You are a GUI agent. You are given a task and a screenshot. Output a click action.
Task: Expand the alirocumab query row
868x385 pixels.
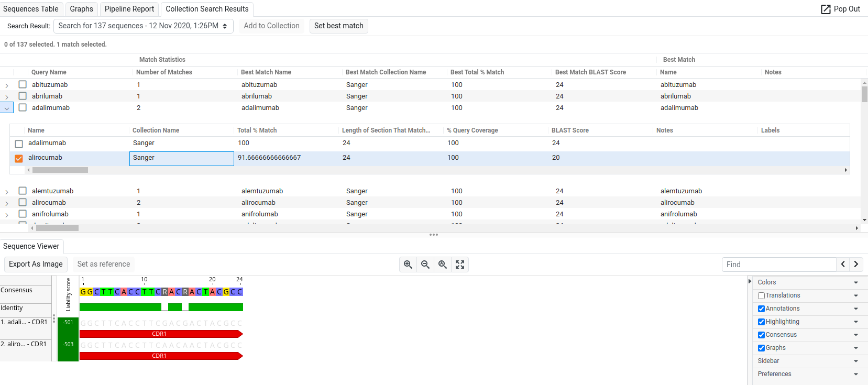point(7,203)
